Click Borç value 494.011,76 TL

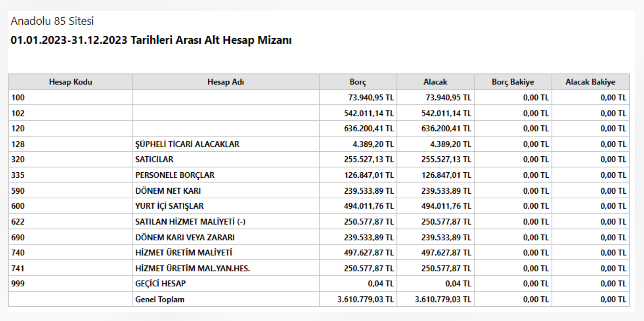click(369, 206)
